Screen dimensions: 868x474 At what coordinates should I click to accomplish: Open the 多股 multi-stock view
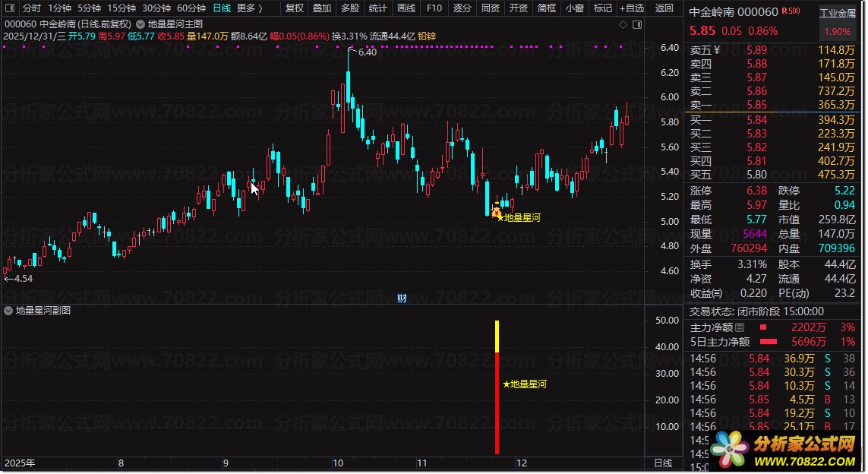pos(350,8)
